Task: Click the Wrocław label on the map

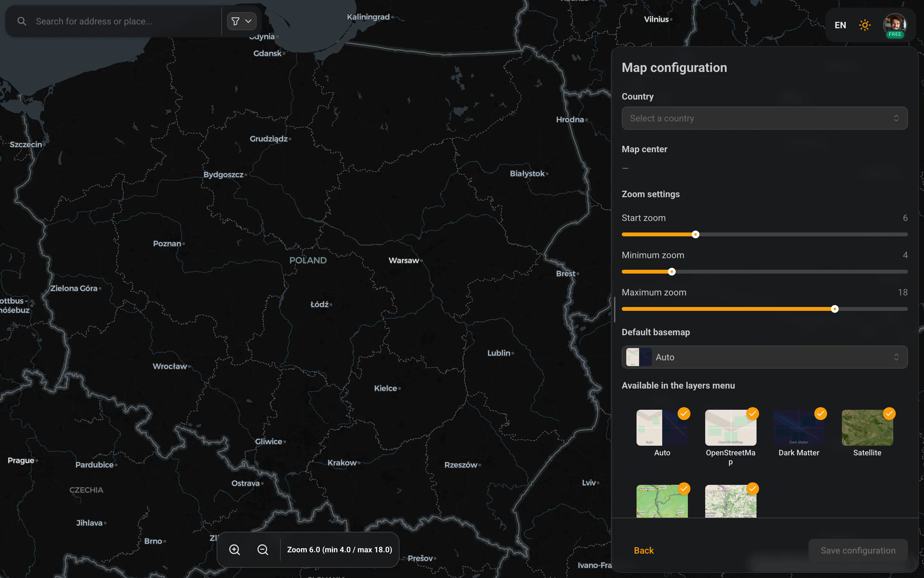Action: [x=169, y=366]
